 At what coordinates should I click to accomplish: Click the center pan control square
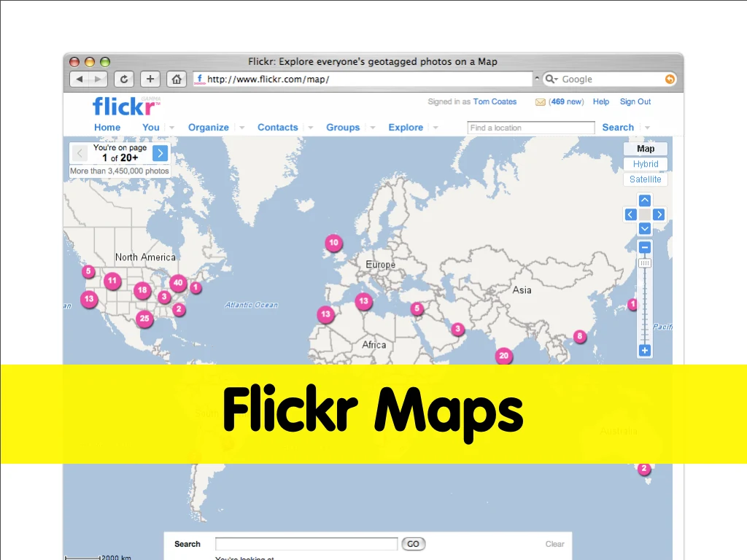point(645,215)
